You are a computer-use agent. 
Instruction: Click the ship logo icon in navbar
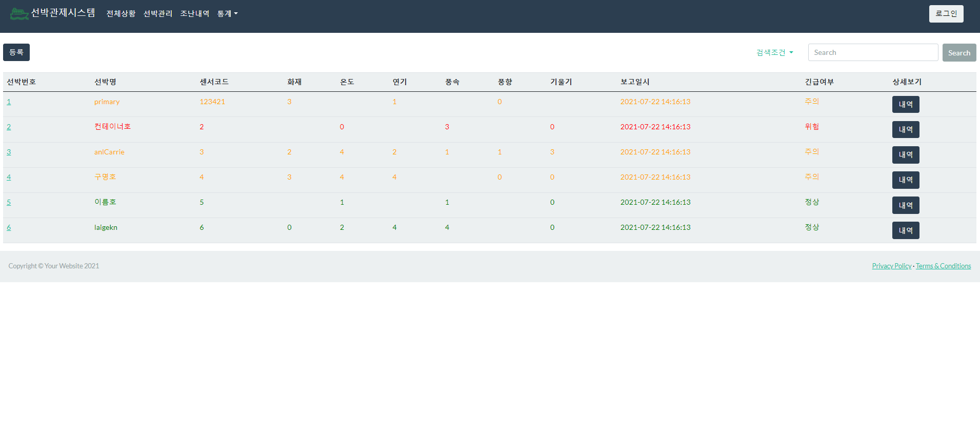pos(19,13)
